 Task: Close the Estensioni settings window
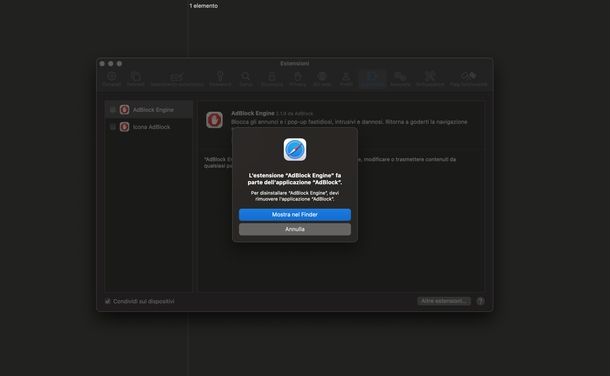102,63
